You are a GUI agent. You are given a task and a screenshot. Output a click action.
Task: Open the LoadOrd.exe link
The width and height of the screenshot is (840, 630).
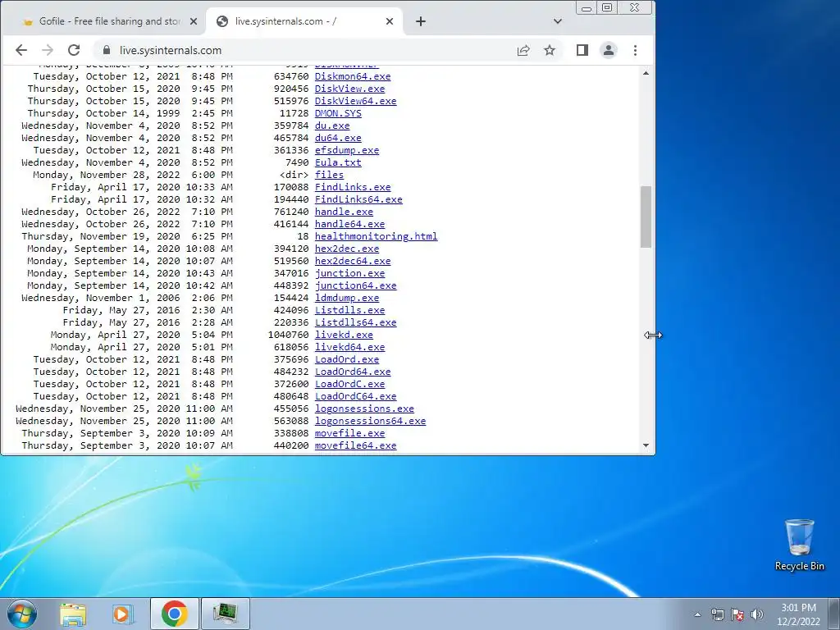(347, 359)
